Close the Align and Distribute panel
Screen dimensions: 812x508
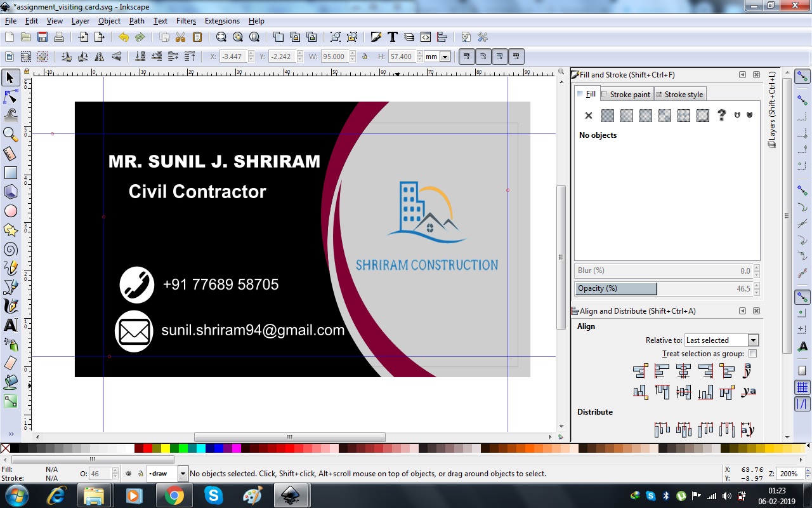click(756, 311)
